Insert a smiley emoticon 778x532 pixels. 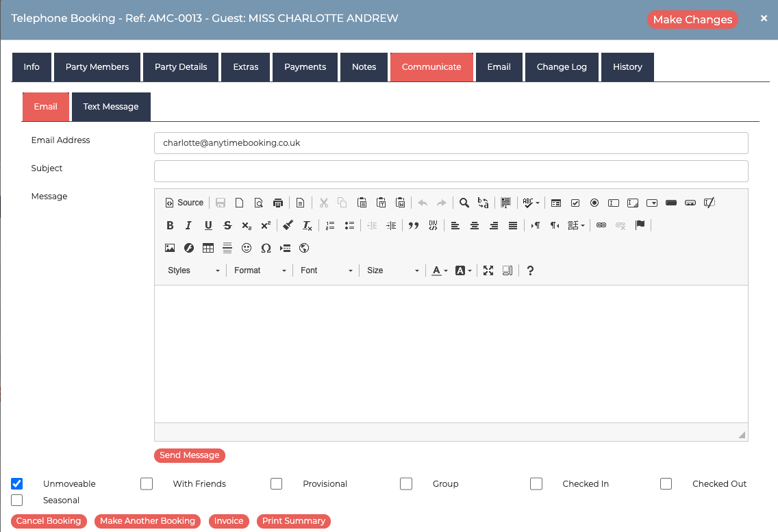click(247, 248)
